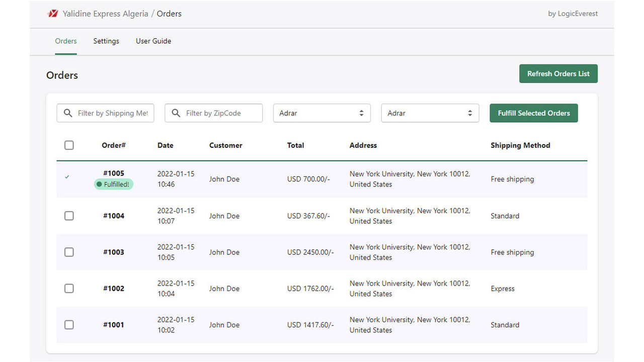This screenshot has width=644, height=362.
Task: Click the Fulfill Selected Orders button
Action: (534, 113)
